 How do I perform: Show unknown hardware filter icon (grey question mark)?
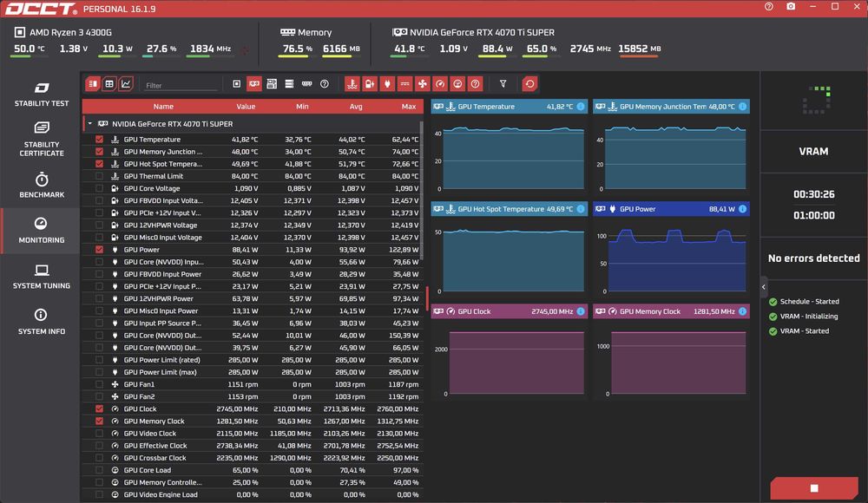coord(325,84)
